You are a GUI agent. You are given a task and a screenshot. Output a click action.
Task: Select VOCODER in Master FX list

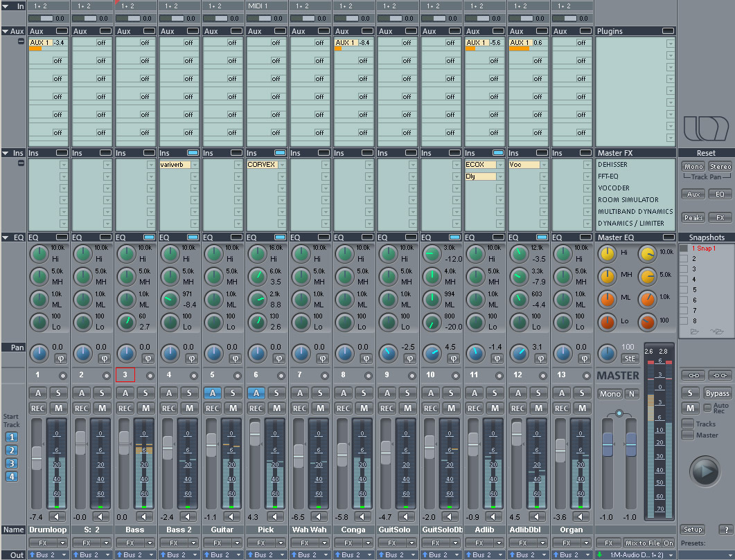click(614, 188)
